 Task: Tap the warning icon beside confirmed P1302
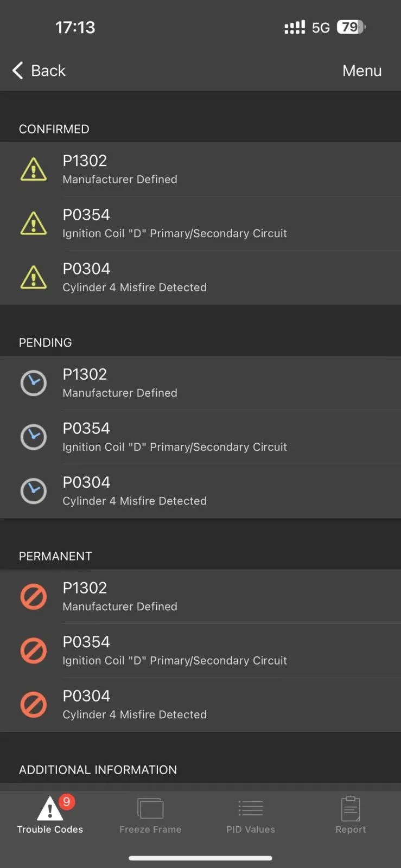coord(34,169)
